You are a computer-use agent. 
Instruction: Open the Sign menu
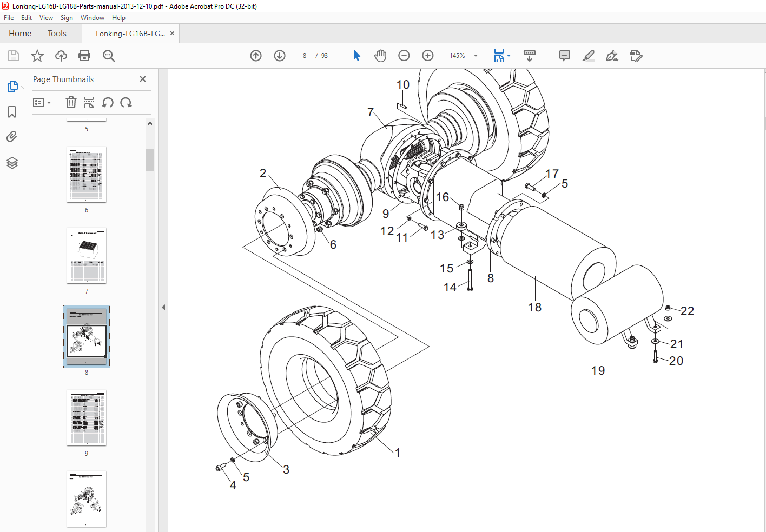[x=67, y=18]
